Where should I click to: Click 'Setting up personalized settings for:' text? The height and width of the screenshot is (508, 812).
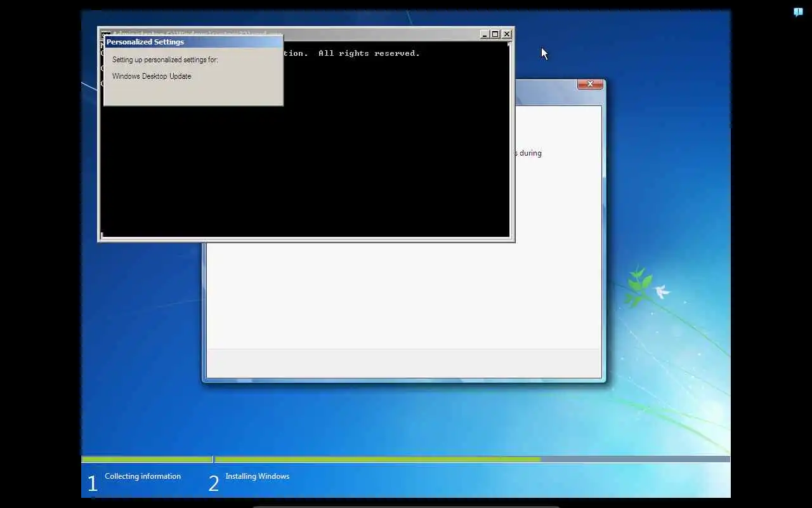tap(165, 60)
